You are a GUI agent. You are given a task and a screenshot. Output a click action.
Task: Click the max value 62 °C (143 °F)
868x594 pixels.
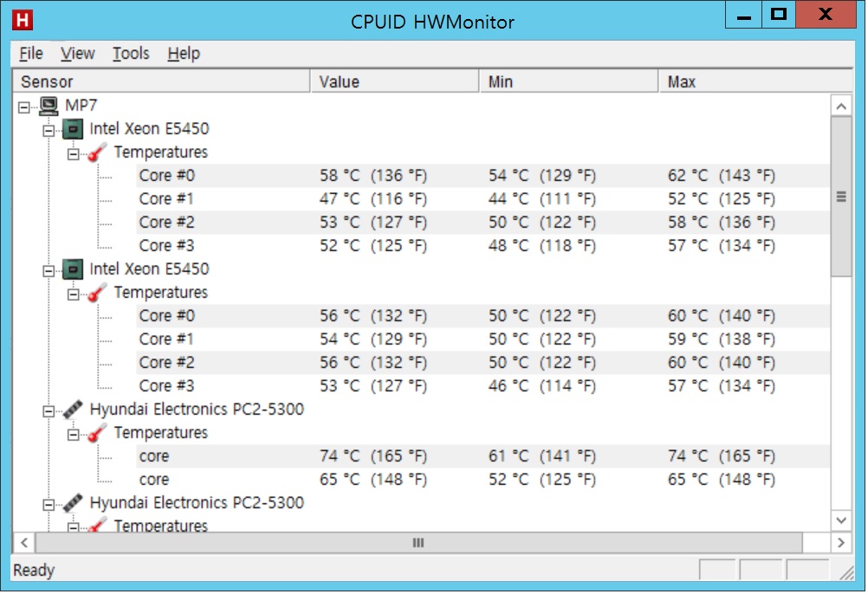722,176
